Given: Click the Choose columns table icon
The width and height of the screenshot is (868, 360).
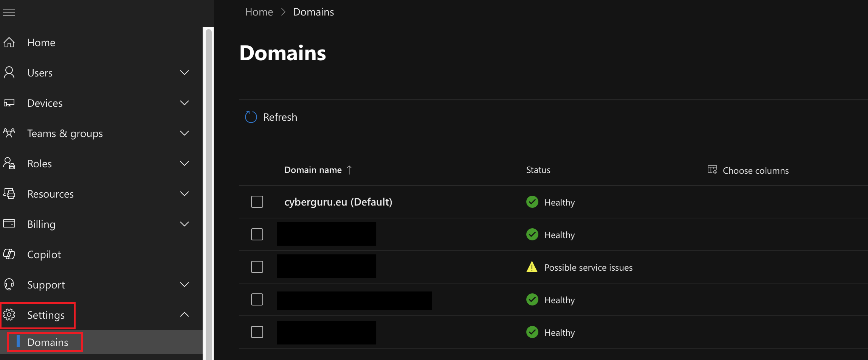Looking at the screenshot, I should (712, 170).
